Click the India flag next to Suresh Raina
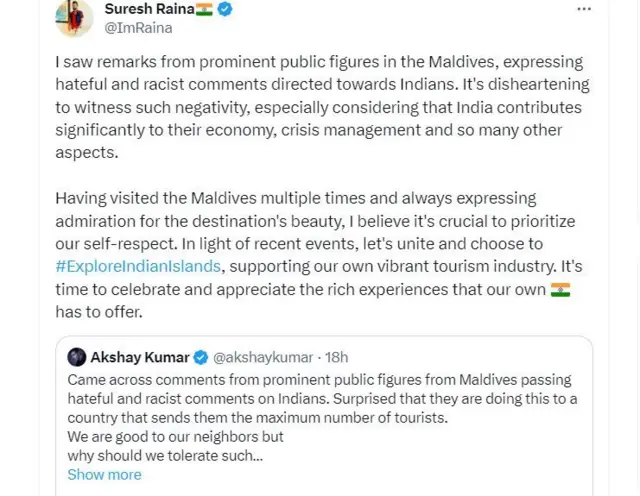The width and height of the screenshot is (640, 496). coord(205,9)
